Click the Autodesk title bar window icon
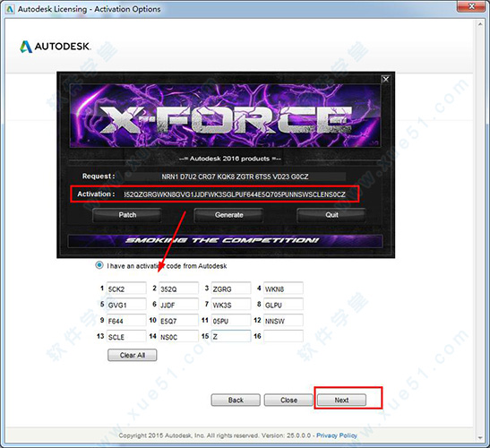490x448 pixels. [x=10, y=9]
